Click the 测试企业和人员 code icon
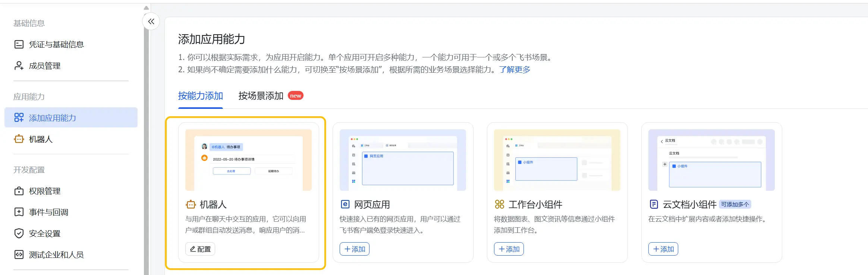This screenshot has height=275, width=868. (19, 255)
